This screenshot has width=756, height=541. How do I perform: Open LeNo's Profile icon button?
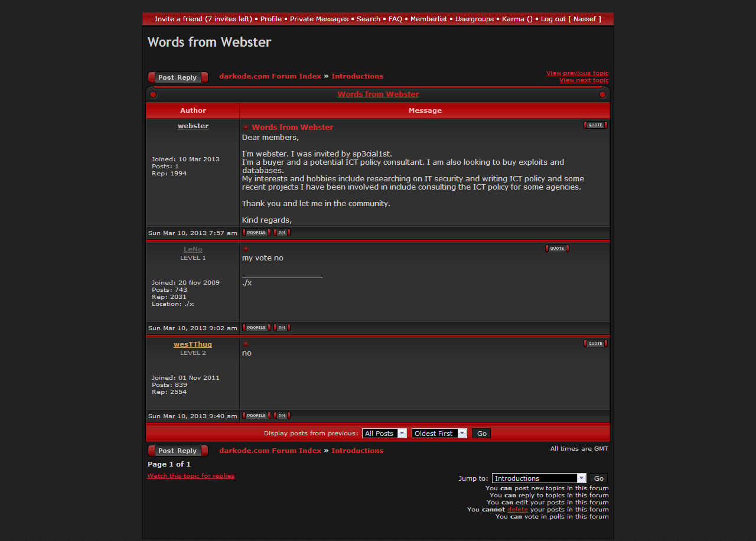256,328
